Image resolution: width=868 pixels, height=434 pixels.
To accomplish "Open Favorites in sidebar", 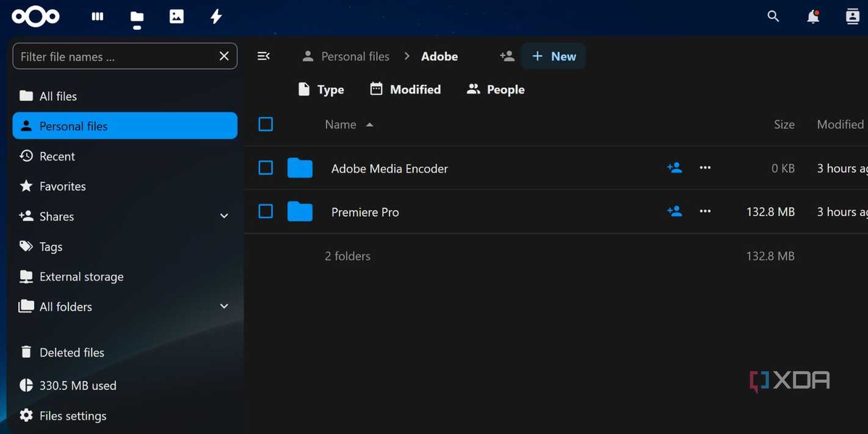I will [x=125, y=186].
